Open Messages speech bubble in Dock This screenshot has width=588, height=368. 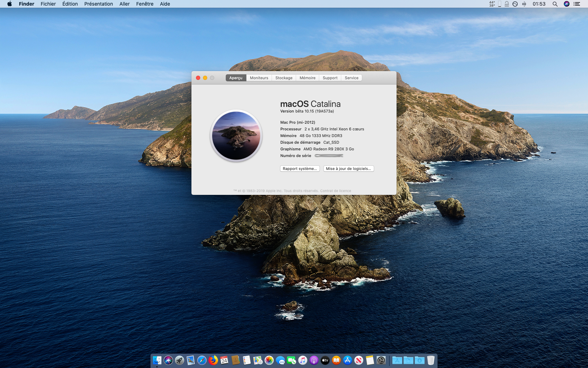[280, 360]
